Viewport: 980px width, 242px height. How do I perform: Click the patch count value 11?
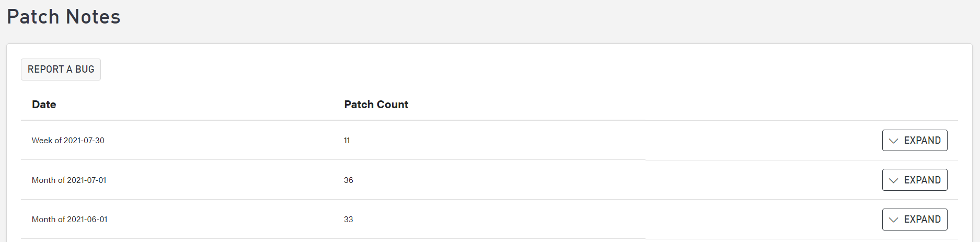click(347, 141)
